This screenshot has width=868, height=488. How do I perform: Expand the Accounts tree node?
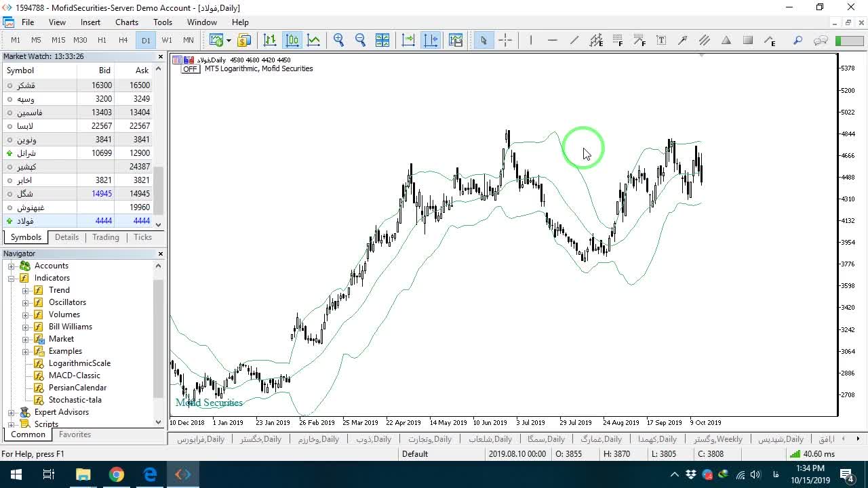tap(11, 266)
